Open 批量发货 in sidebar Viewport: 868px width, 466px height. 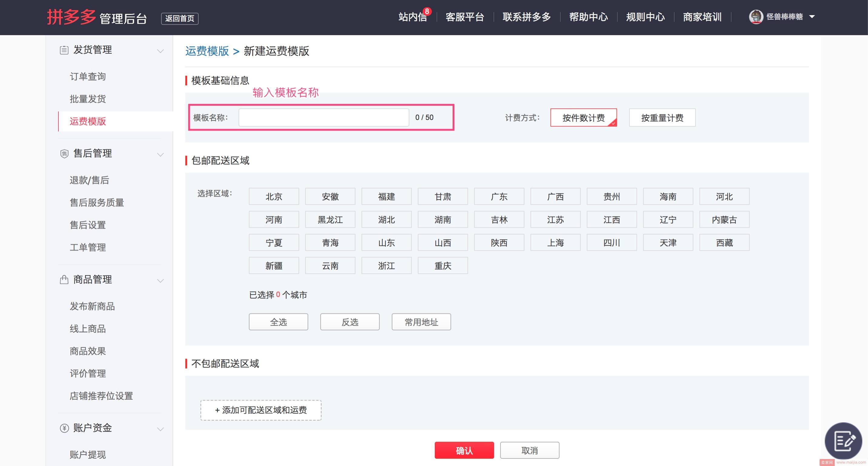point(87,99)
